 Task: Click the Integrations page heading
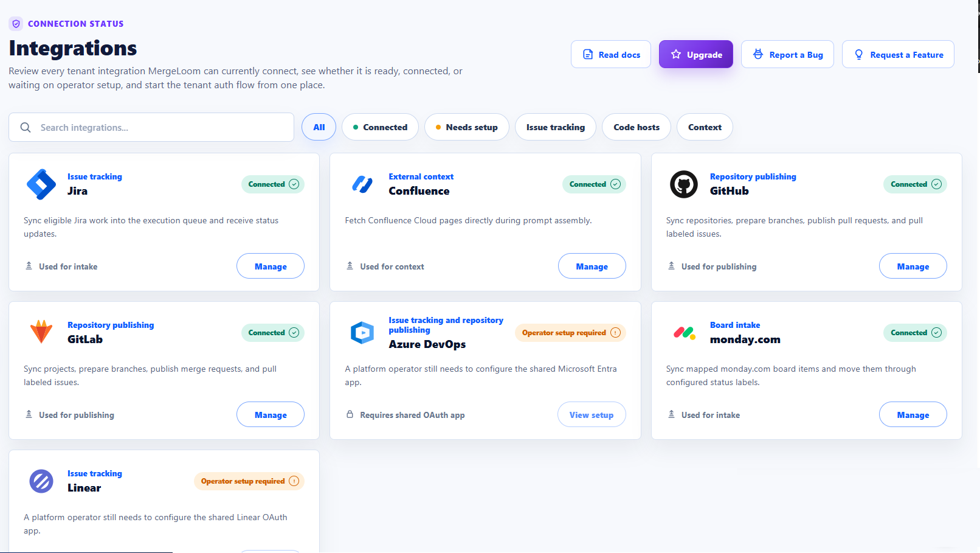click(73, 48)
